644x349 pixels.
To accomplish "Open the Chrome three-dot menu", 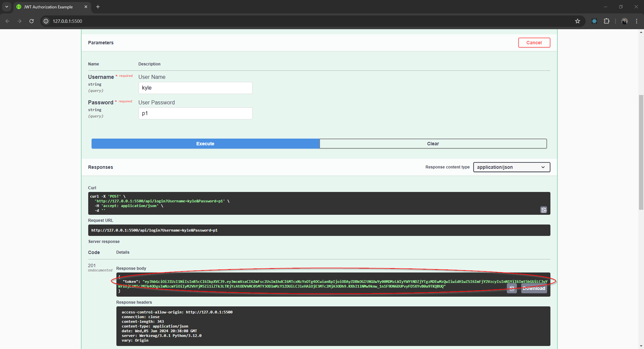I will [x=636, y=21].
